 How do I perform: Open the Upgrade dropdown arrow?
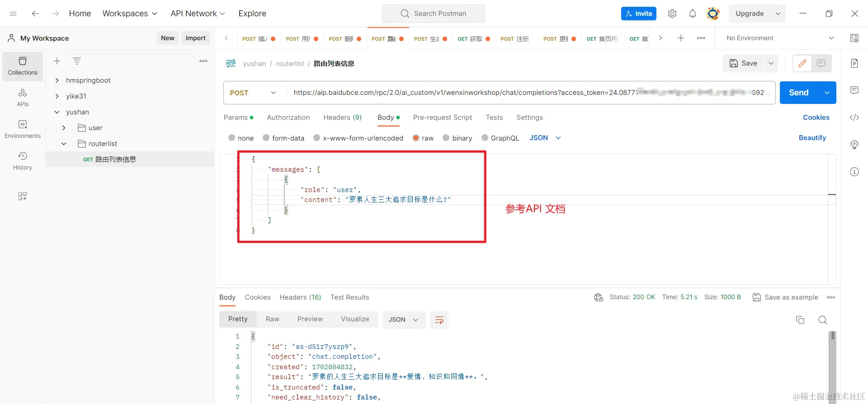pyautogui.click(x=778, y=14)
